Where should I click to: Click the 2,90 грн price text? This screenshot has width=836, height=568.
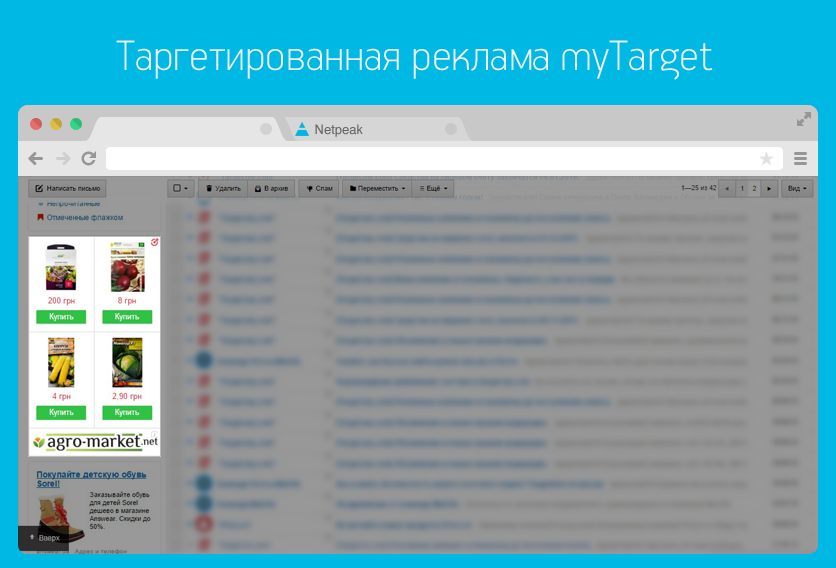(x=127, y=396)
